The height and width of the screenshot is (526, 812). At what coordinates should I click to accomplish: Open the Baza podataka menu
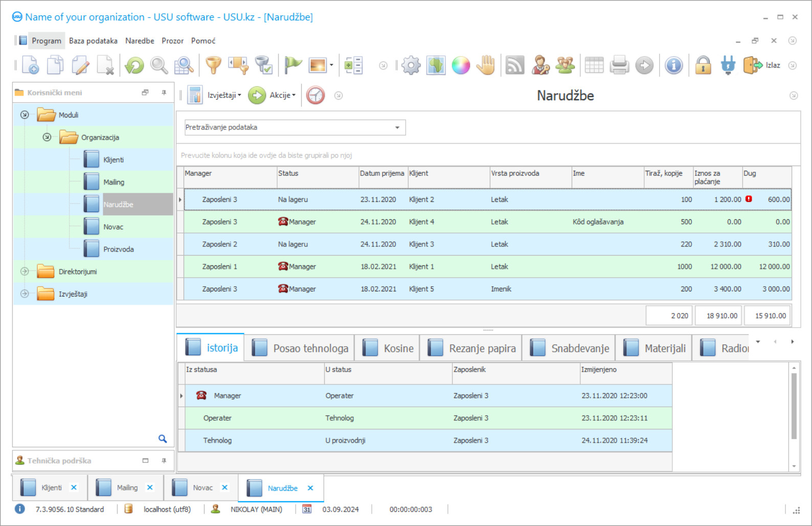pyautogui.click(x=93, y=41)
